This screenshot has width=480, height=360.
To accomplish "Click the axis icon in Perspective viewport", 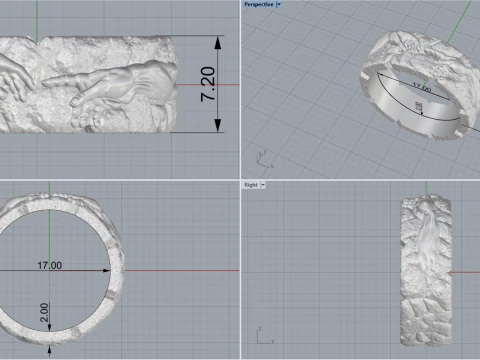I will coord(265,159).
